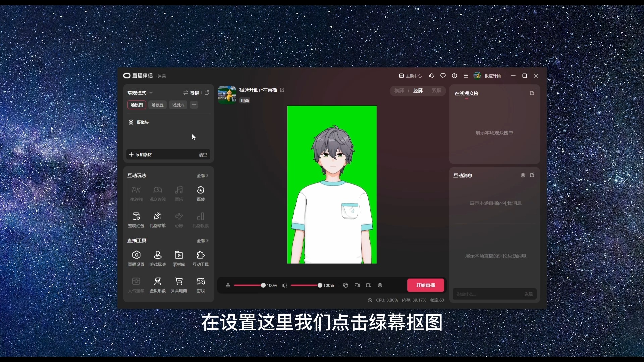Expand 互动玩法 全部 list
The image size is (644, 362).
(202, 176)
